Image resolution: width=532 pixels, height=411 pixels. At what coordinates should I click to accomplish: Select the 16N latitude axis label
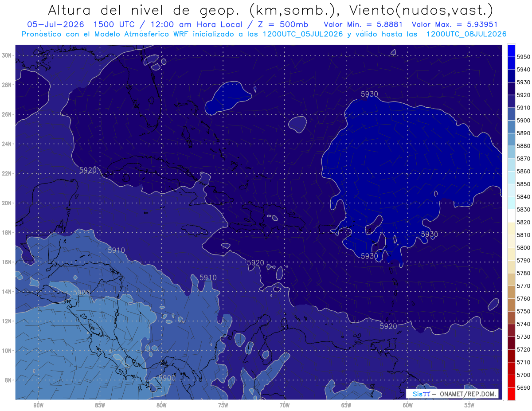8,262
